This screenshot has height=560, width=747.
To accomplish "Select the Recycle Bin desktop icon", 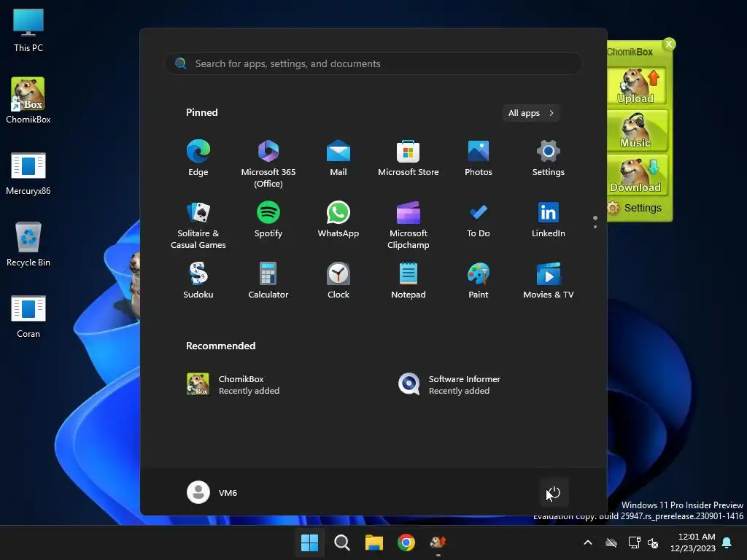I will pyautogui.click(x=28, y=244).
